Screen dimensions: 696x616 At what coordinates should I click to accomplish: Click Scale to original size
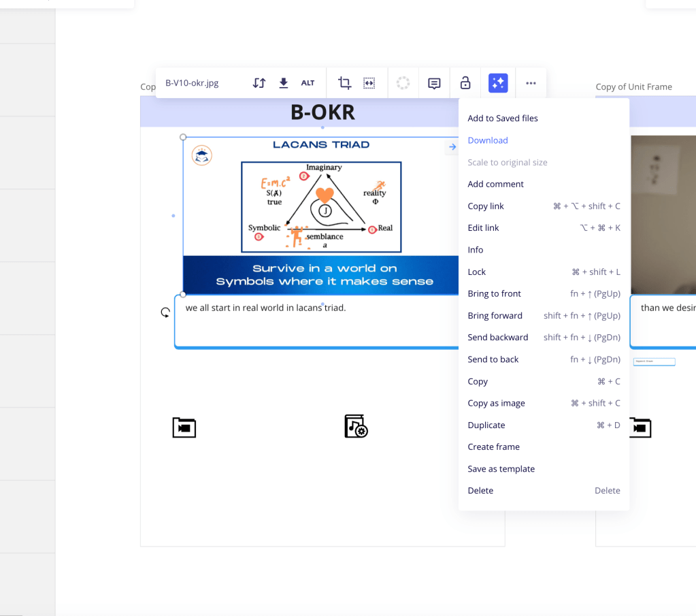tap(544, 162)
